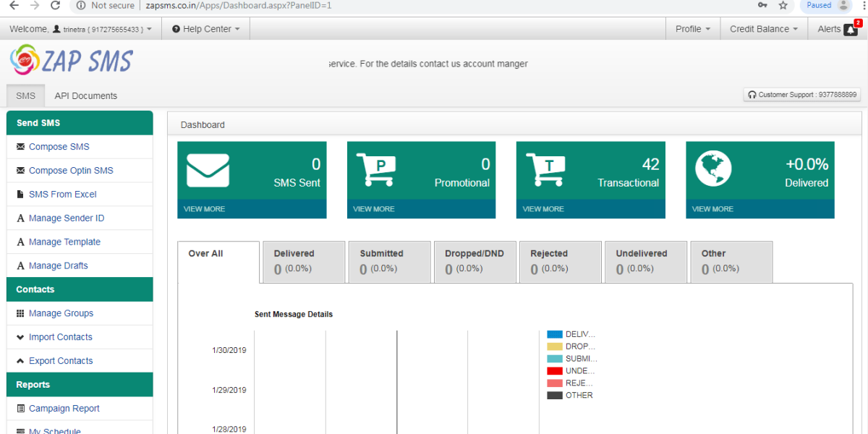Click the 1/30/2019 chart date label
The image size is (868, 434).
pyautogui.click(x=229, y=350)
